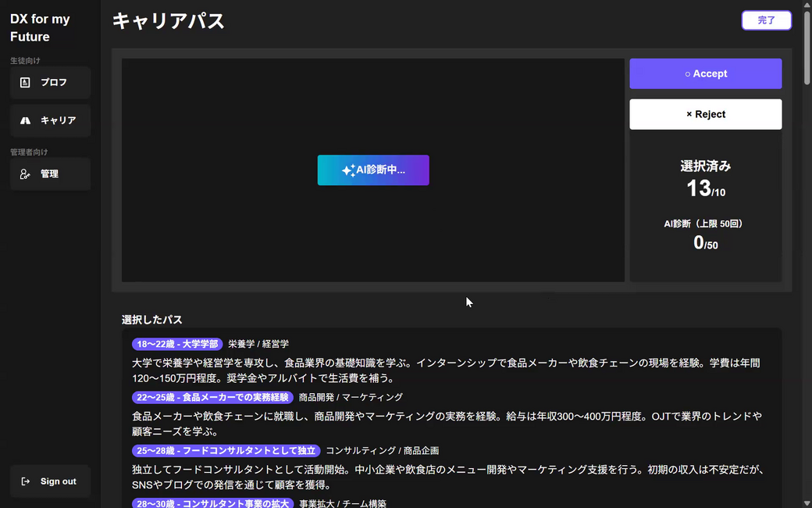Select the 管理 item under 管理者向け
Viewport: 812px width, 508px height.
pyautogui.click(x=50, y=174)
